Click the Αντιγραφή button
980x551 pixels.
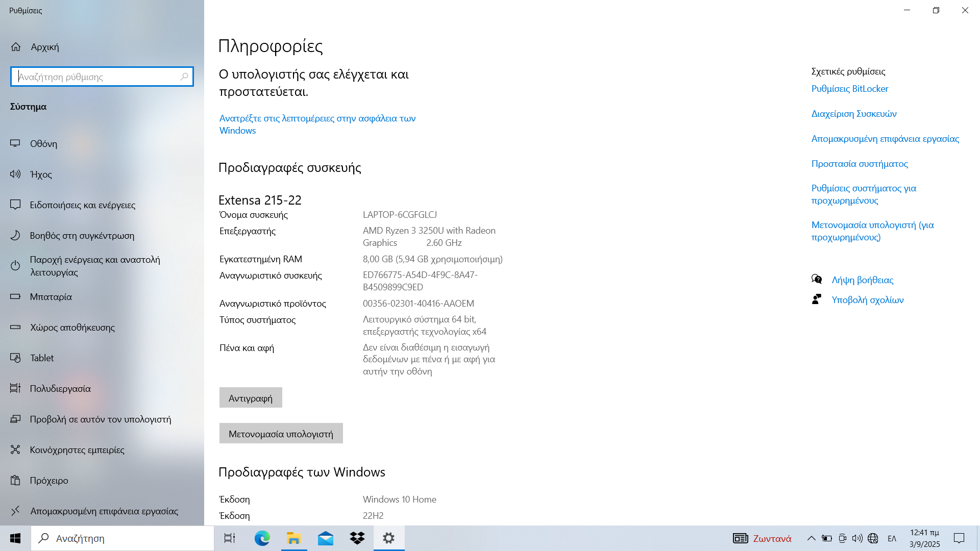251,397
